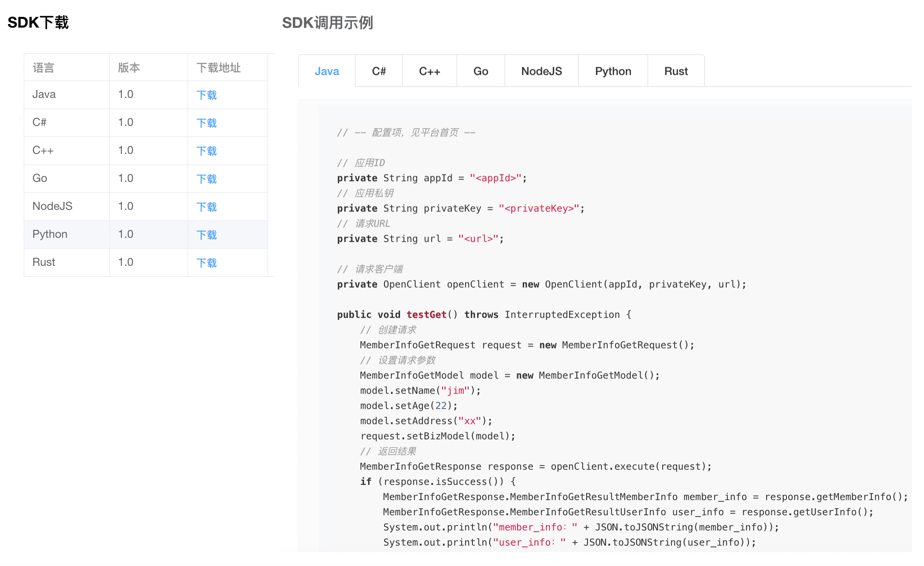Download the Java SDK

[x=206, y=95]
